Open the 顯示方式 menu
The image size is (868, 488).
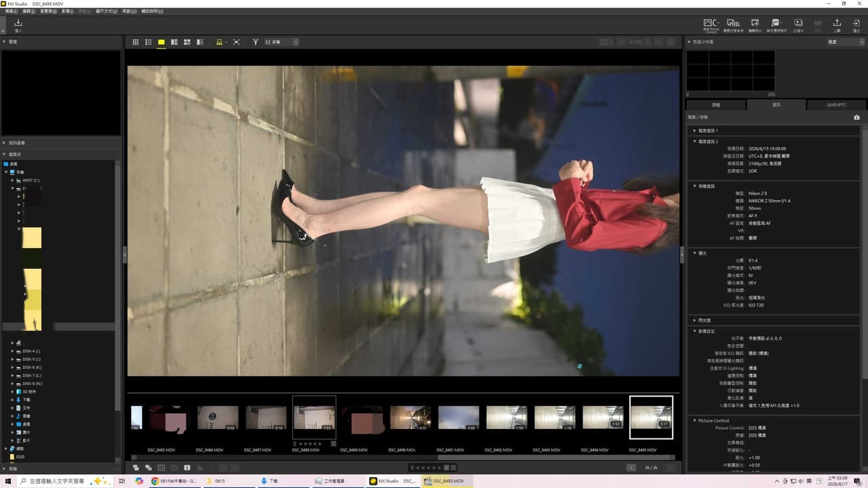point(106,12)
